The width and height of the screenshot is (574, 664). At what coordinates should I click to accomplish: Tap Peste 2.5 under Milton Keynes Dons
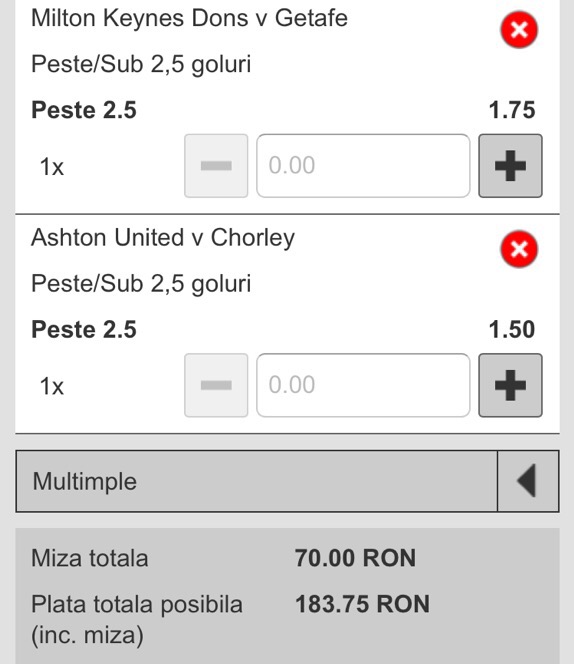(x=84, y=110)
